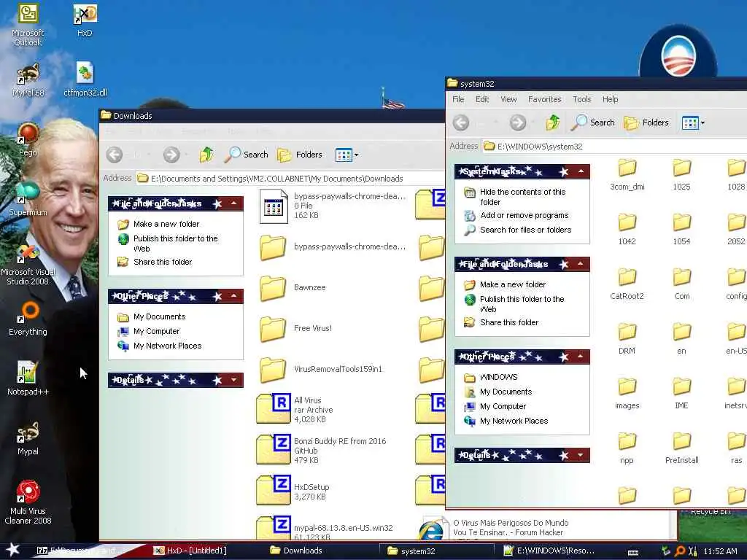Open MyPal 68 desktop shortcut
The width and height of the screenshot is (747, 560).
click(x=28, y=80)
